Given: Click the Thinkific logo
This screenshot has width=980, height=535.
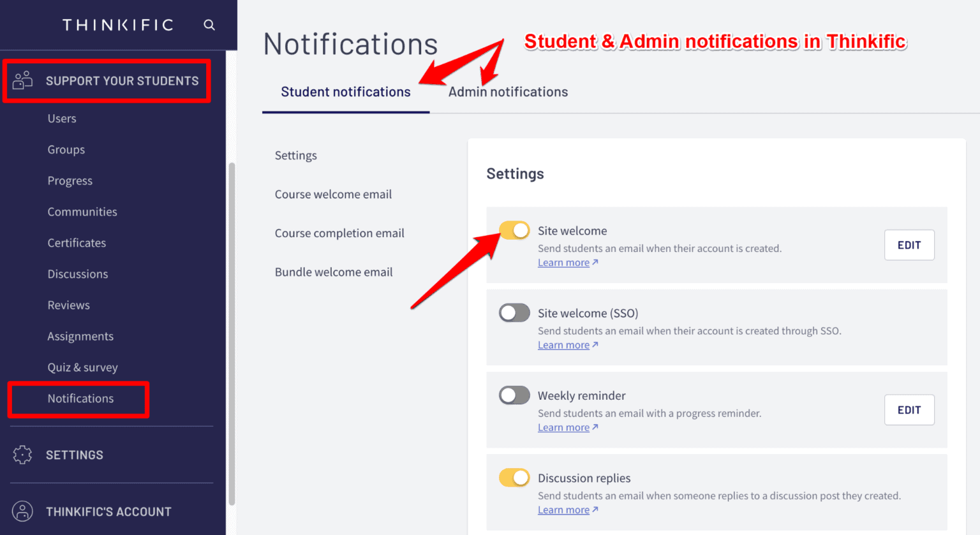Looking at the screenshot, I should coord(117,25).
